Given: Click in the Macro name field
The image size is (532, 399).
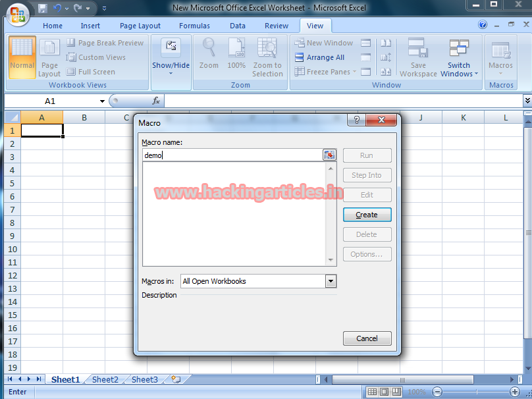Looking at the screenshot, I should [x=232, y=155].
